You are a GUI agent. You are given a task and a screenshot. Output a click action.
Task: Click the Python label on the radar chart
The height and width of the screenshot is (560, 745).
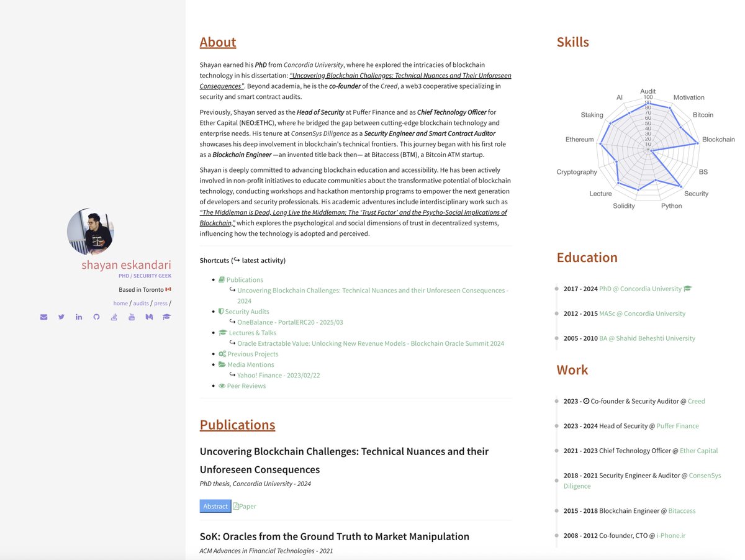pyautogui.click(x=671, y=206)
